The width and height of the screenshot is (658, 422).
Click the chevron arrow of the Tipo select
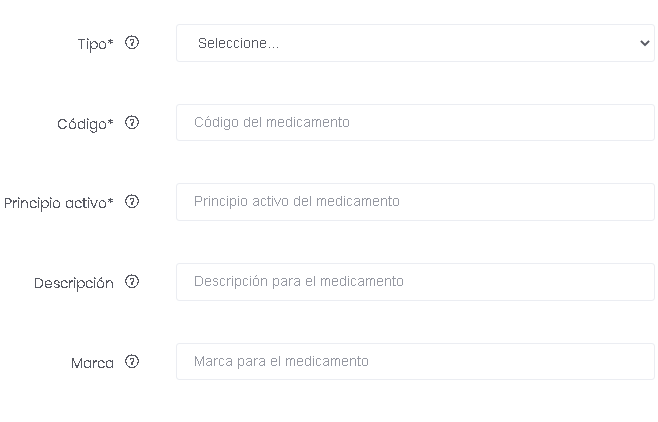pos(645,43)
